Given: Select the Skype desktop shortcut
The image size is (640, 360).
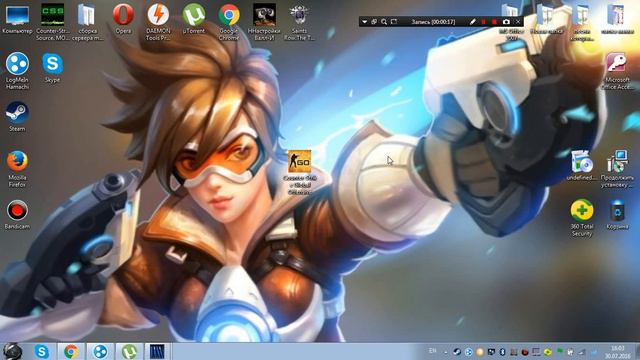Looking at the screenshot, I should pyautogui.click(x=53, y=68).
